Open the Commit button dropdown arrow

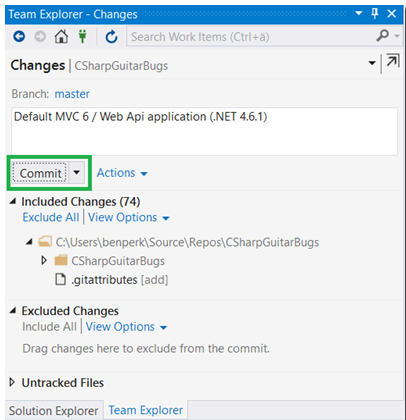point(77,173)
